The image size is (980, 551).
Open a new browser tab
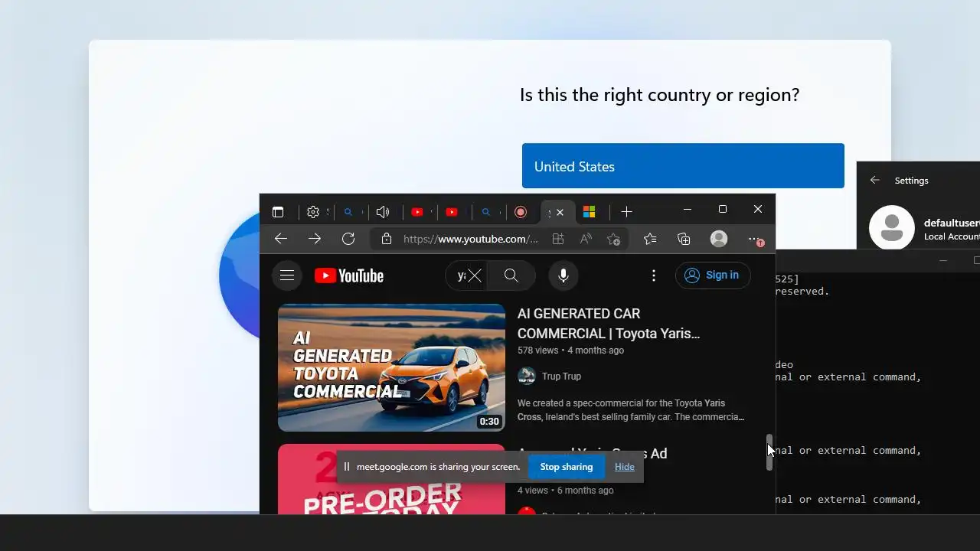[626, 212]
